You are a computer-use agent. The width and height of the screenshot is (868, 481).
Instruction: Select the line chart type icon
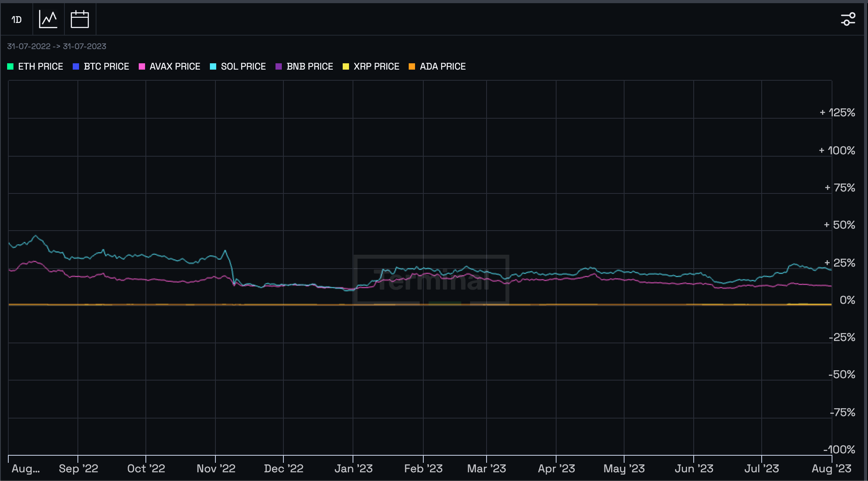[x=48, y=19]
